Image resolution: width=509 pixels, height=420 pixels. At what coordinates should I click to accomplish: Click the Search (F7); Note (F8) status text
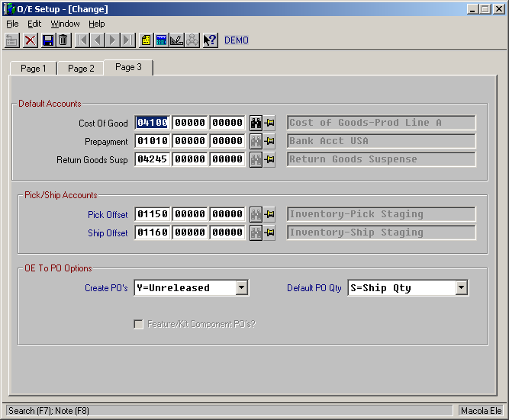tap(49, 411)
